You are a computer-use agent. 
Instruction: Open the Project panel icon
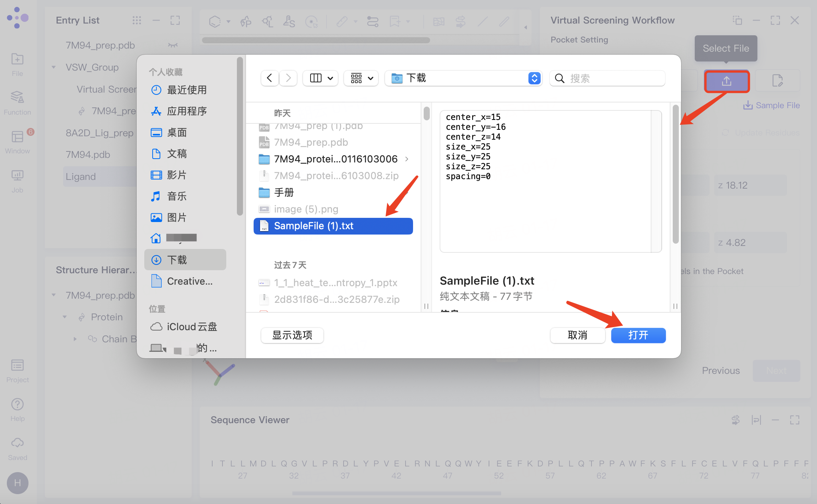click(17, 365)
